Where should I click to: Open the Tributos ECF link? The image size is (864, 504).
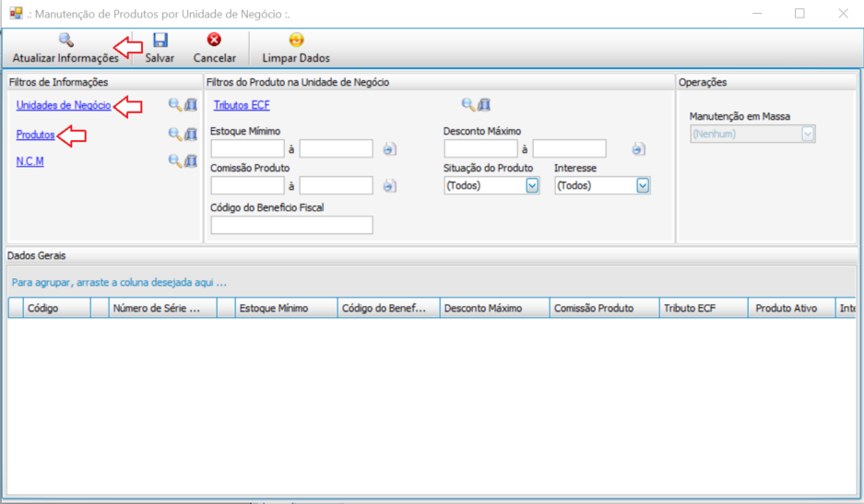click(242, 105)
